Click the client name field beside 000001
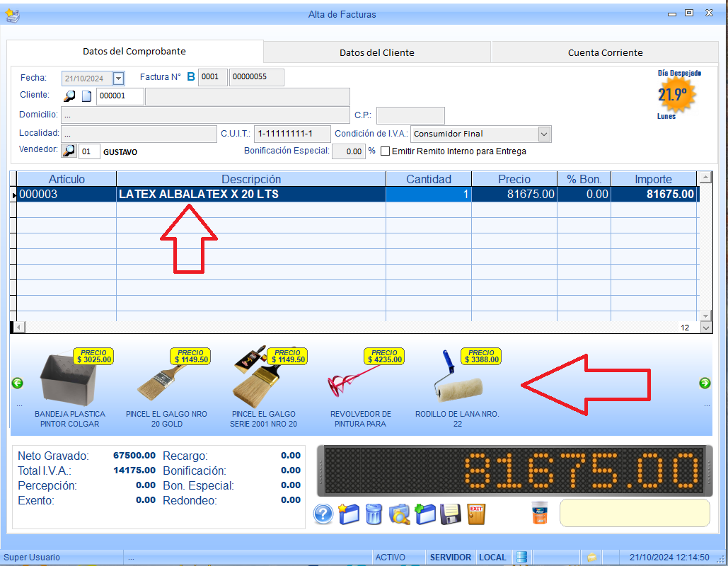Image resolution: width=728 pixels, height=566 pixels. pos(248,97)
